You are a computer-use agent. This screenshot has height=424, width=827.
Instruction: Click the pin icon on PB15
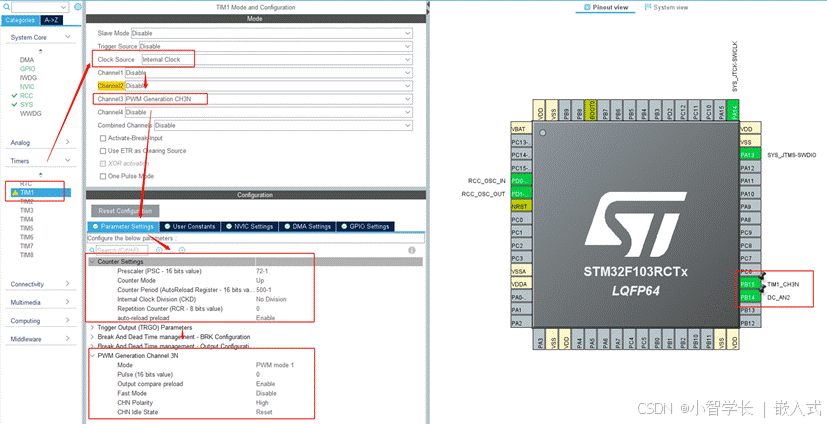[761, 277]
